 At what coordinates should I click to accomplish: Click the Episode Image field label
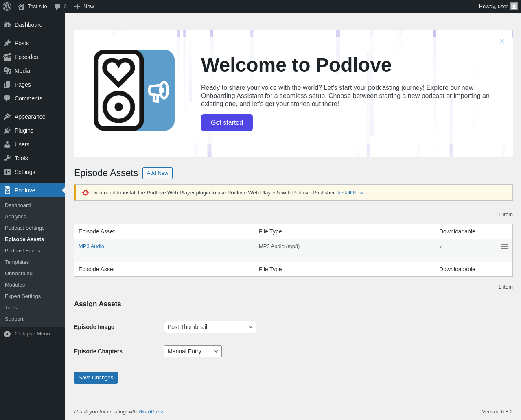[x=94, y=327]
